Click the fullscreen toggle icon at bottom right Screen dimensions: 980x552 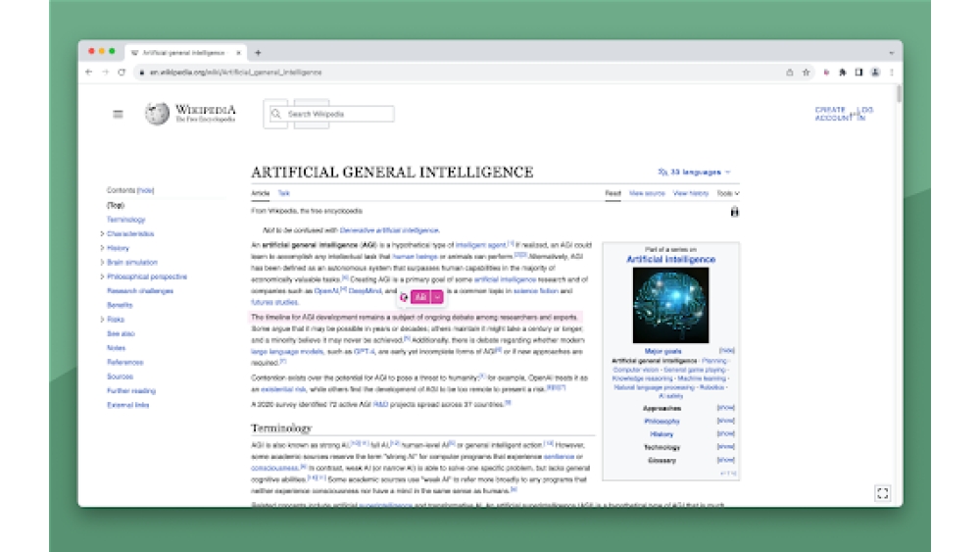coord(883,493)
